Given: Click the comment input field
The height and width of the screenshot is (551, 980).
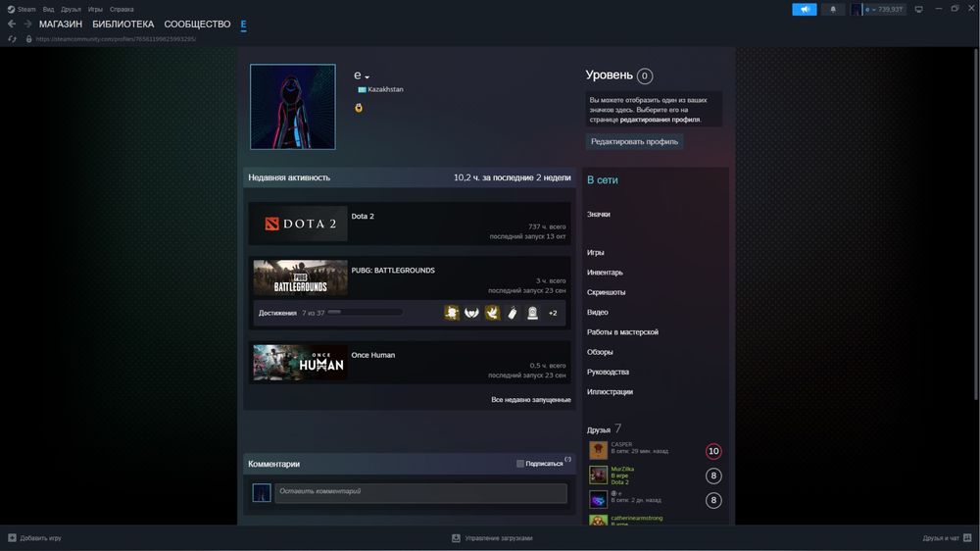Looking at the screenshot, I should coord(420,493).
